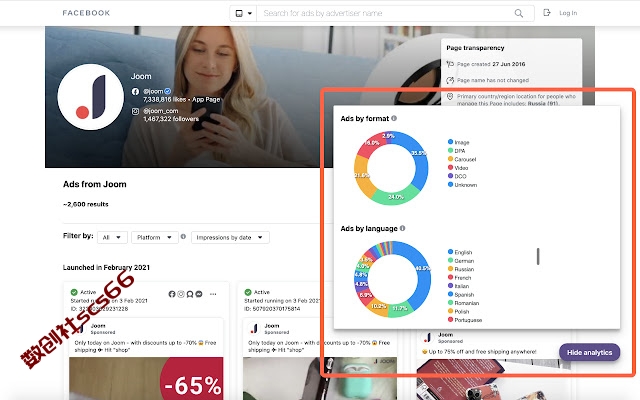Open the All filter dropdown
Viewport: 640px width, 400px height.
pyautogui.click(x=112, y=237)
